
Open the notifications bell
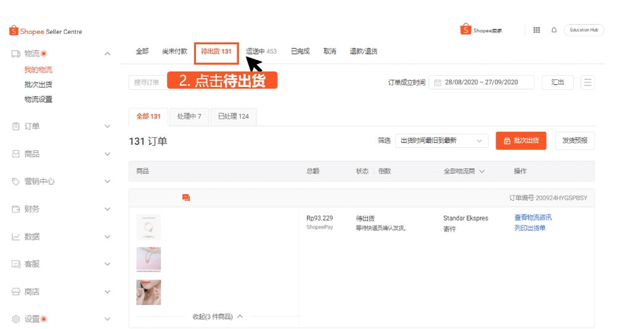coord(553,30)
